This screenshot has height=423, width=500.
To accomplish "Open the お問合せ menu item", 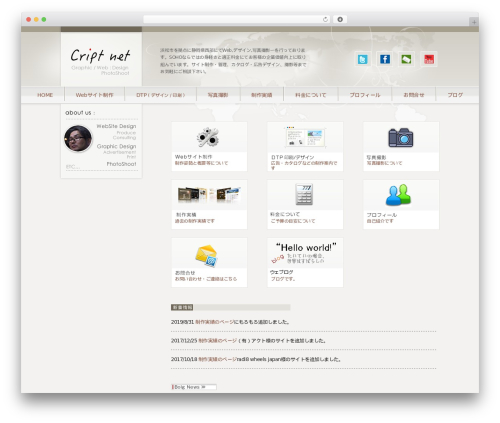I will (414, 95).
